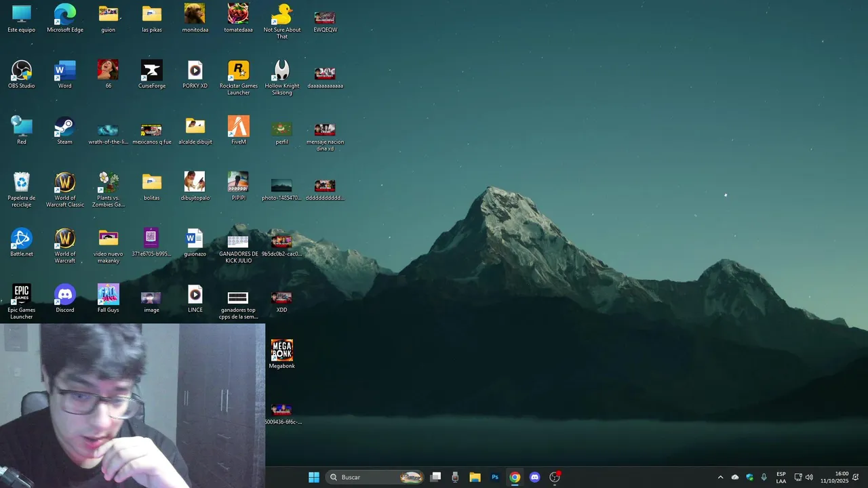Screen dimensions: 868x488
Task: Open Photoshop from the taskbar
Action: 495,477
